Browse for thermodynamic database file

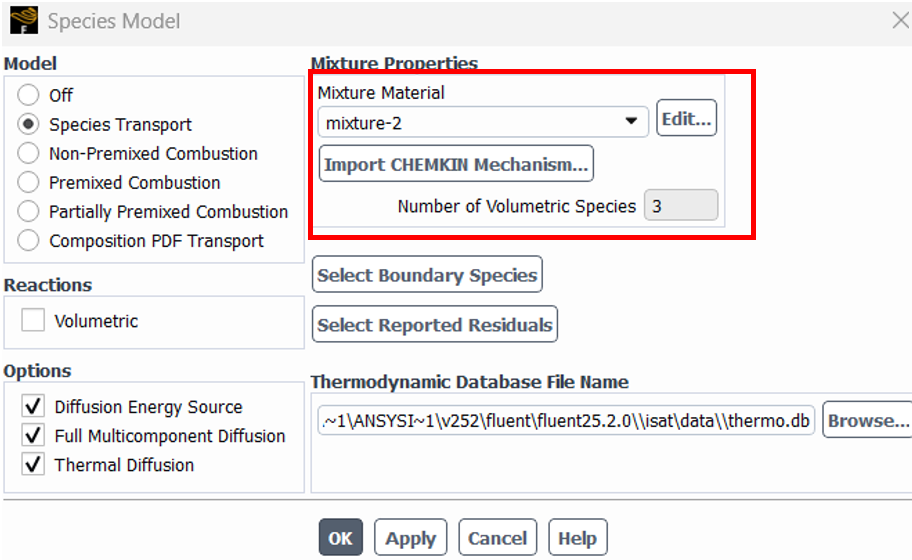click(868, 419)
